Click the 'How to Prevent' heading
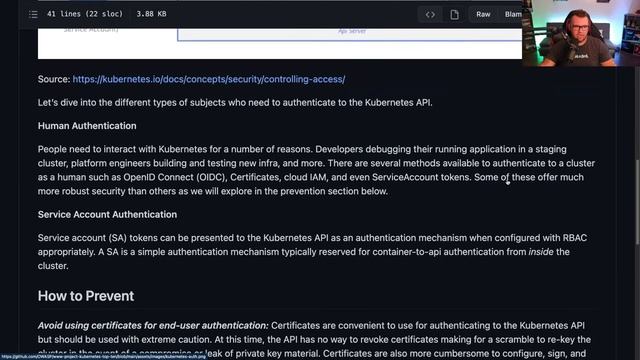 coord(86,296)
